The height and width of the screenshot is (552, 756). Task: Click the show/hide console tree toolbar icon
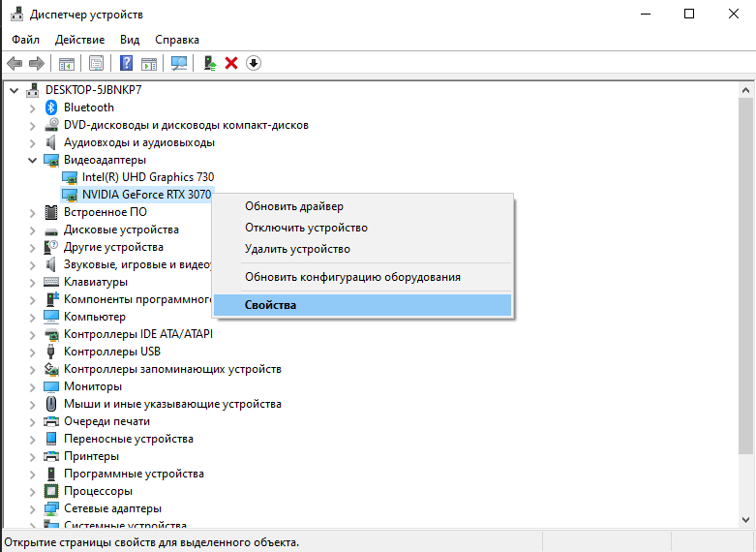[67, 63]
